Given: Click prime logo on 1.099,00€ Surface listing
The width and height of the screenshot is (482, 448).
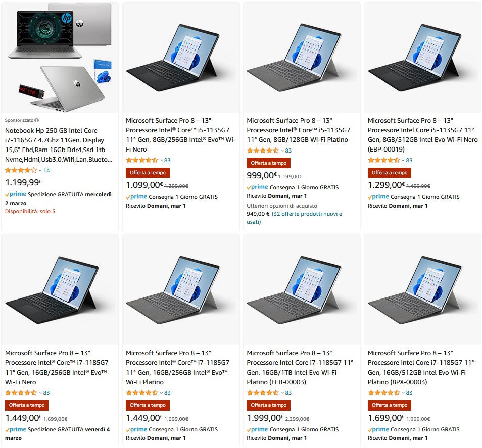Looking at the screenshot, I should [136, 197].
